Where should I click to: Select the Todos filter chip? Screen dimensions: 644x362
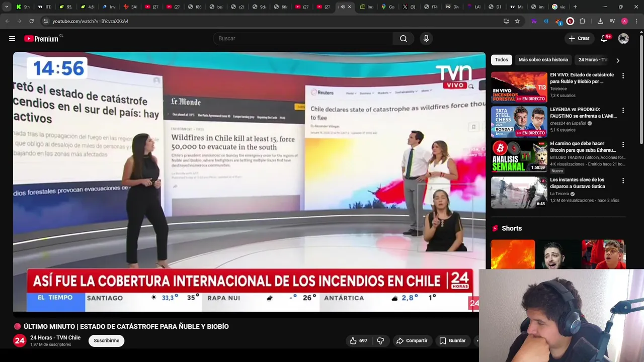[x=501, y=60]
